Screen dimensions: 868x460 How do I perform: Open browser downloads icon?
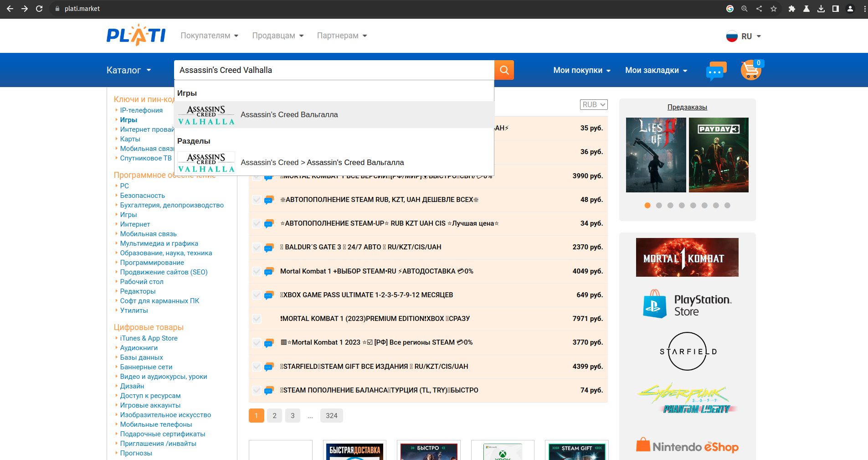(821, 9)
